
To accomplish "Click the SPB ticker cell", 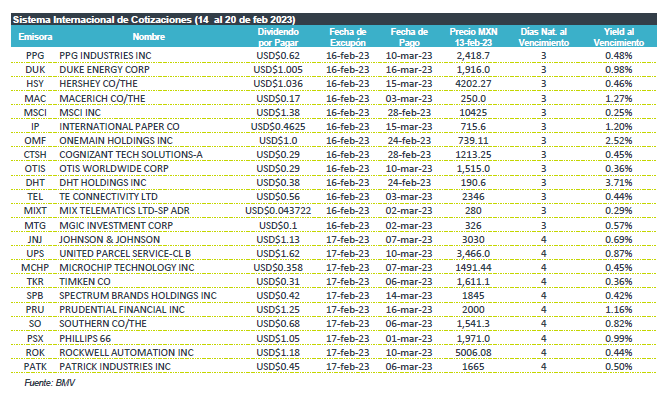I will coord(35,296).
